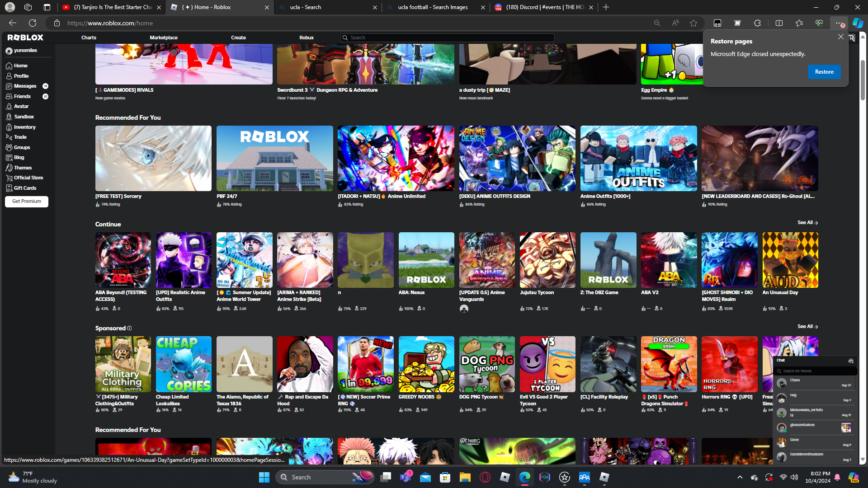The image size is (868, 488).
Task: Add this page to favorites star
Action: tap(693, 23)
